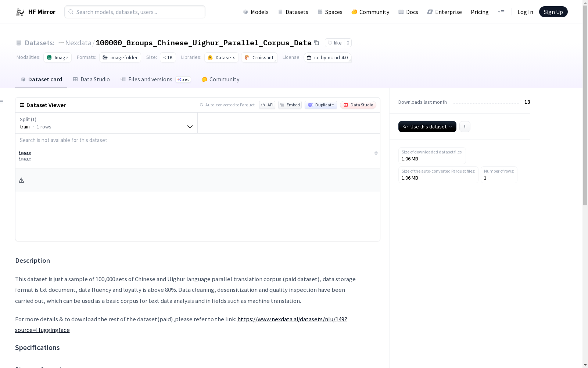
Task: Go to the Pricing page
Action: (x=480, y=12)
